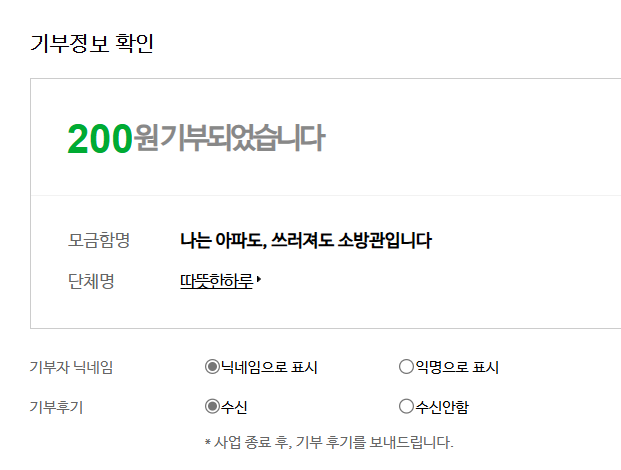The width and height of the screenshot is (621, 470).
Task: Click the 수신 option label text
Action: coord(234,406)
